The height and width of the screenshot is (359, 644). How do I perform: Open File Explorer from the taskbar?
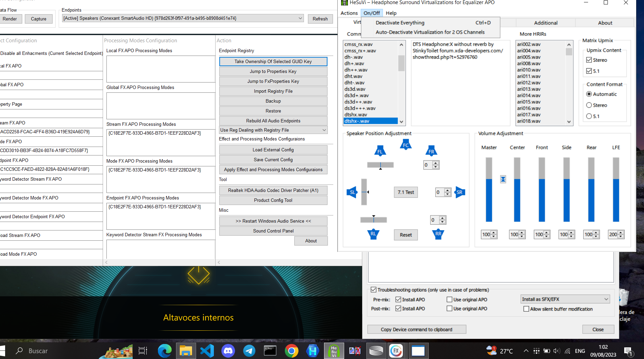[x=186, y=351]
